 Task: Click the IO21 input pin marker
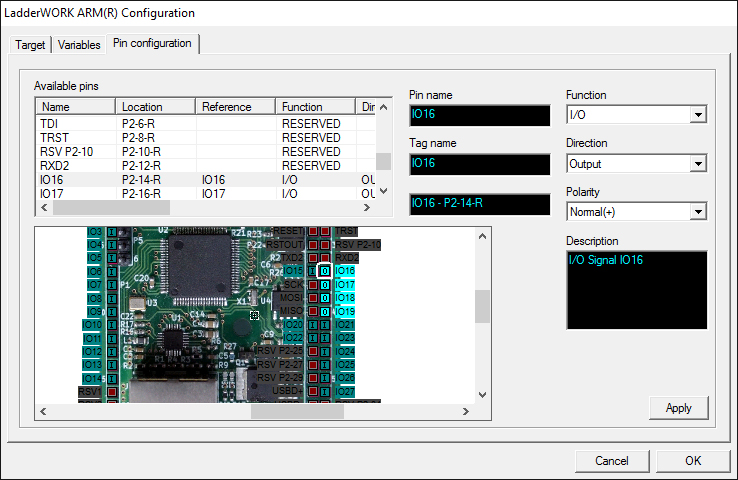pos(325,325)
